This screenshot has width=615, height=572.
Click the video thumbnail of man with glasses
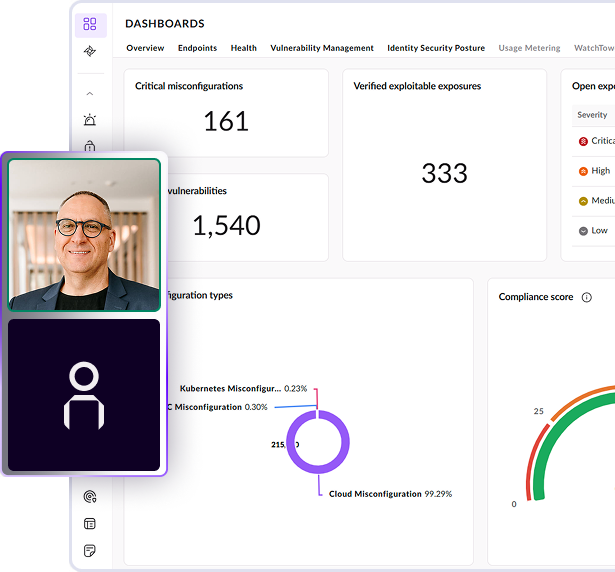click(84, 235)
